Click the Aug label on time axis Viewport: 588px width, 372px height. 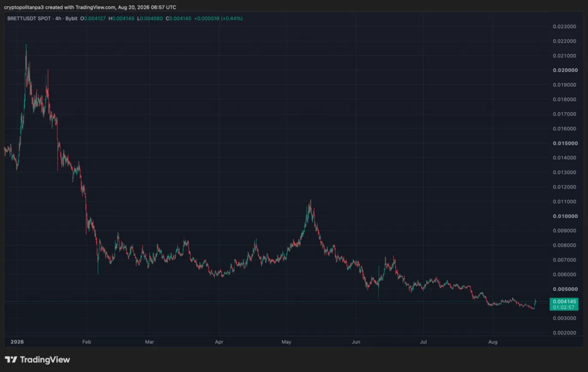pyautogui.click(x=493, y=342)
